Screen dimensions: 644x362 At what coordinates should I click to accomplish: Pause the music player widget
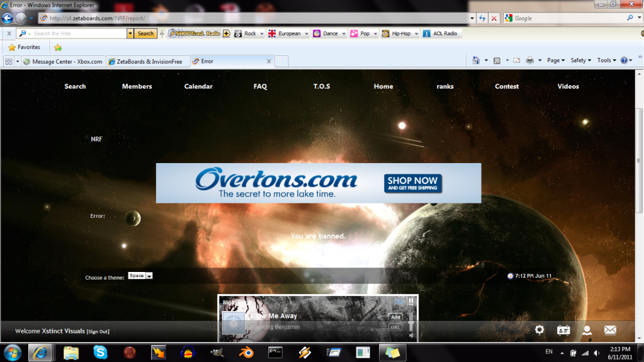point(411,302)
